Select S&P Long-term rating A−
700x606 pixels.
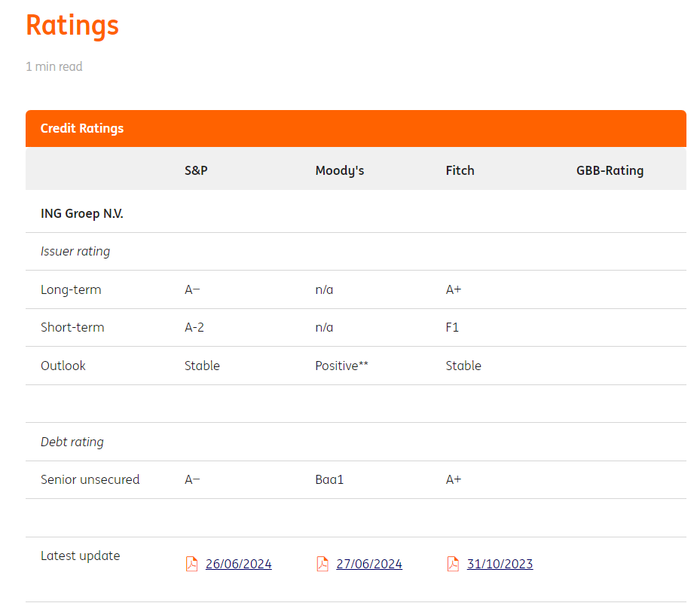point(192,290)
